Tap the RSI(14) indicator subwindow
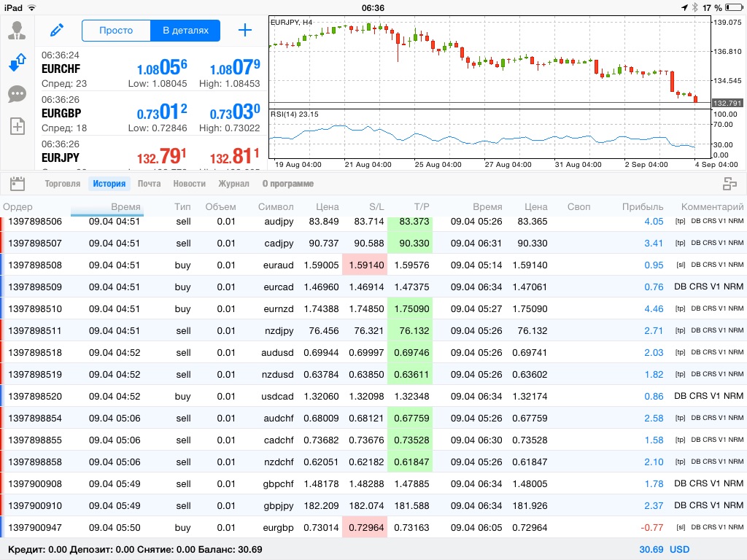The width and height of the screenshot is (747, 560). coord(489,134)
